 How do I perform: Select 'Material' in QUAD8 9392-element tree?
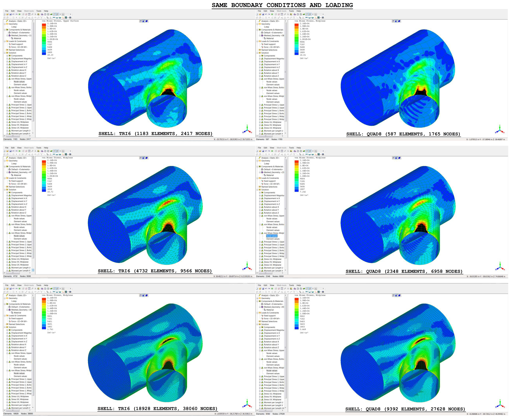tap(270, 310)
